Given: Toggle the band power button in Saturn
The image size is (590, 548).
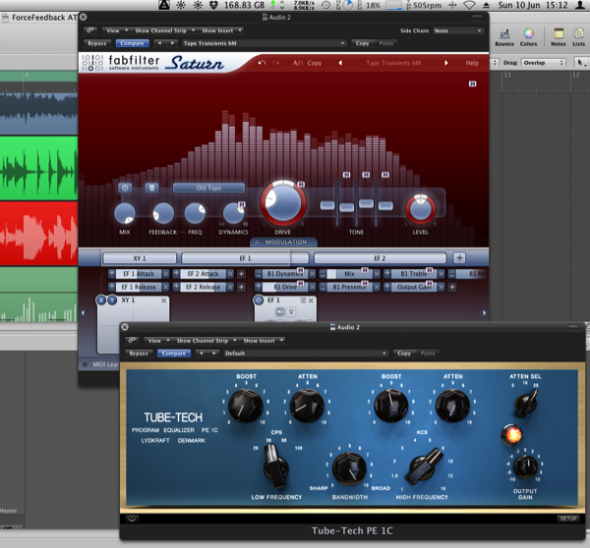Looking at the screenshot, I should point(125,187).
